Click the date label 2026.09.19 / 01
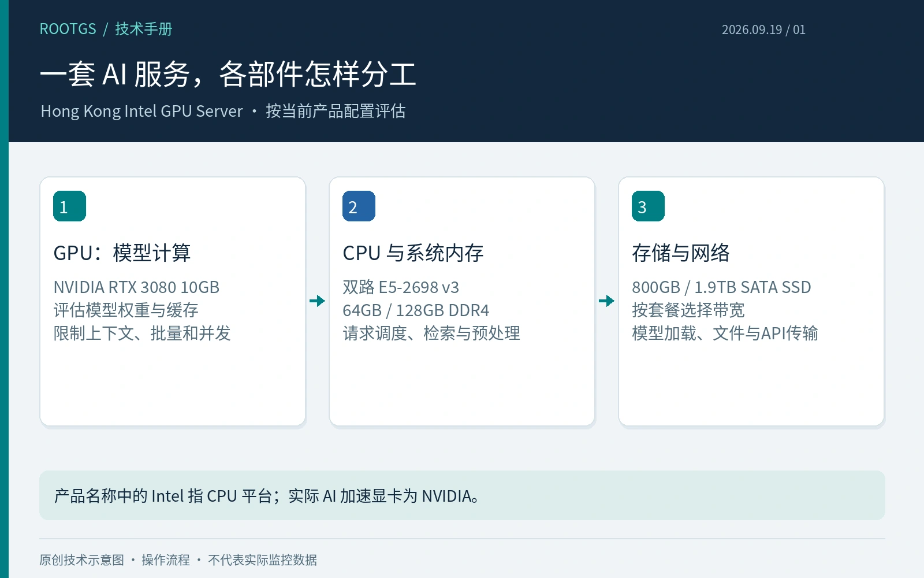Viewport: 924px width, 578px height. coord(763,29)
